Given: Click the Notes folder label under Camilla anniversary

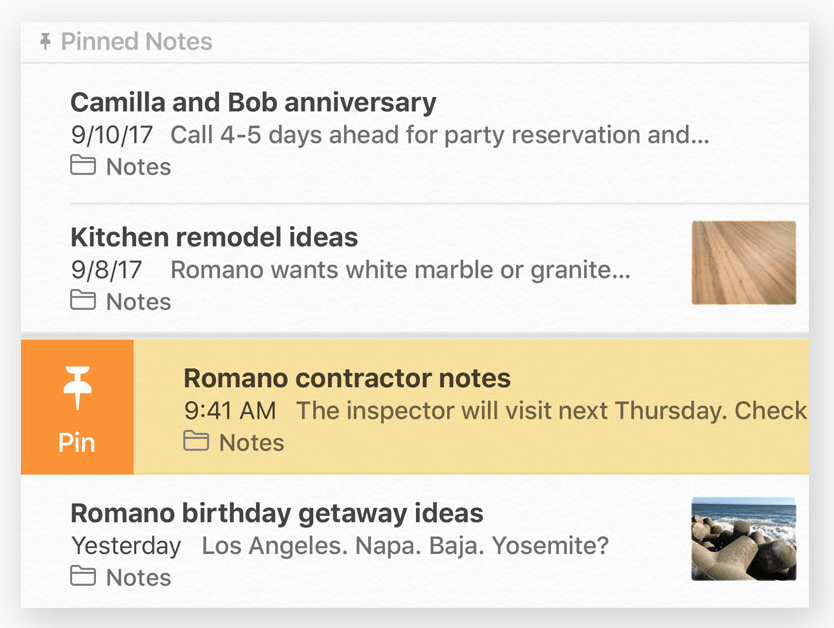Looking at the screenshot, I should click(x=138, y=166).
